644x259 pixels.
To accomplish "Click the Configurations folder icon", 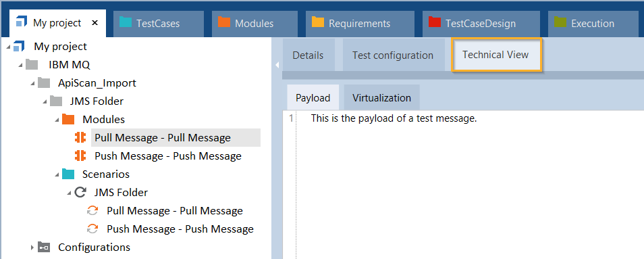I will [x=43, y=247].
